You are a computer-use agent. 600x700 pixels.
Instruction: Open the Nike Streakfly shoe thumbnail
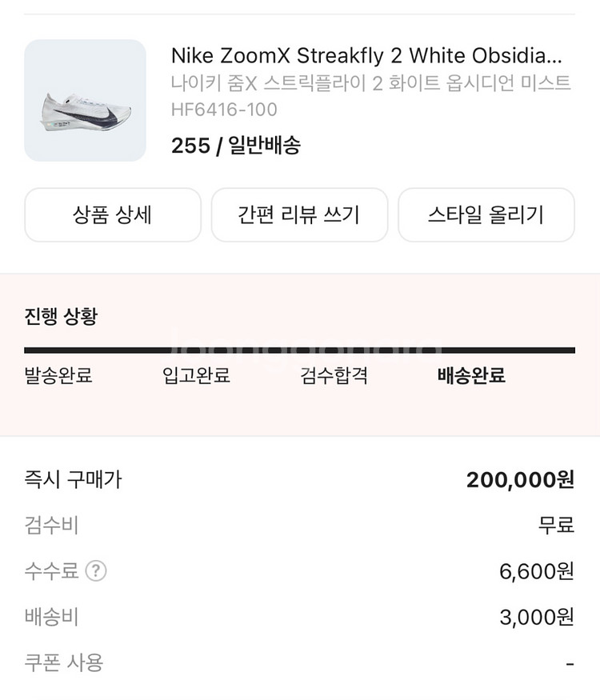86,101
